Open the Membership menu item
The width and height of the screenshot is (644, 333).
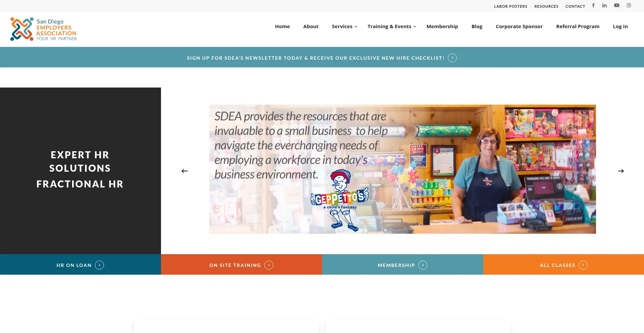[x=442, y=26]
